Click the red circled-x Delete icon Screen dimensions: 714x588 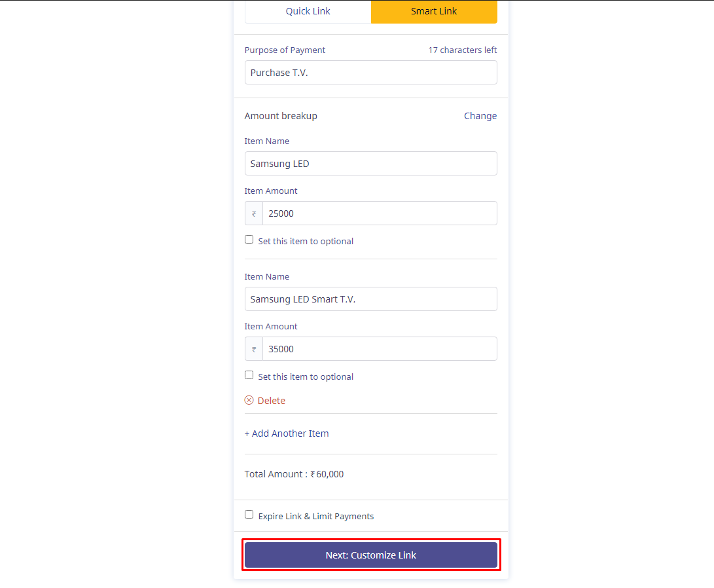point(249,400)
